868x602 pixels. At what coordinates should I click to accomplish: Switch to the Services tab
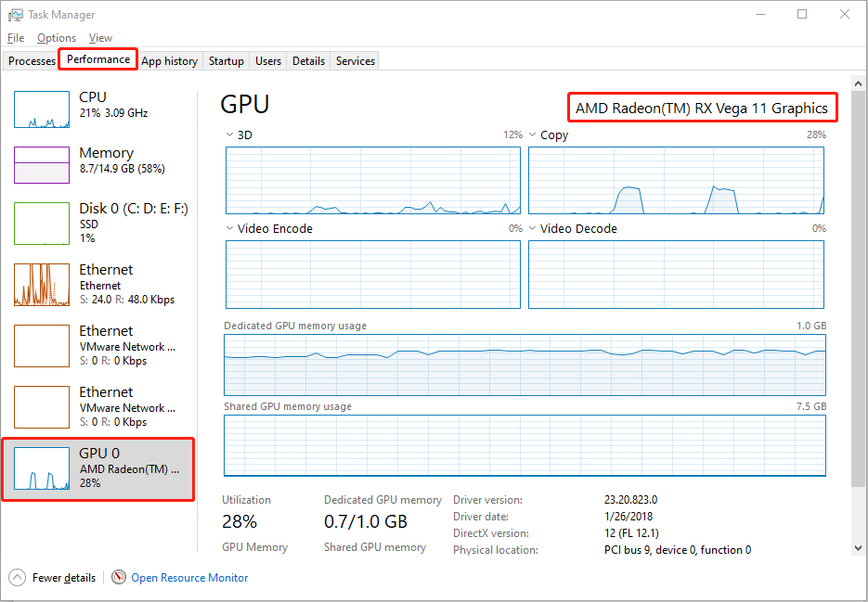[x=355, y=61]
